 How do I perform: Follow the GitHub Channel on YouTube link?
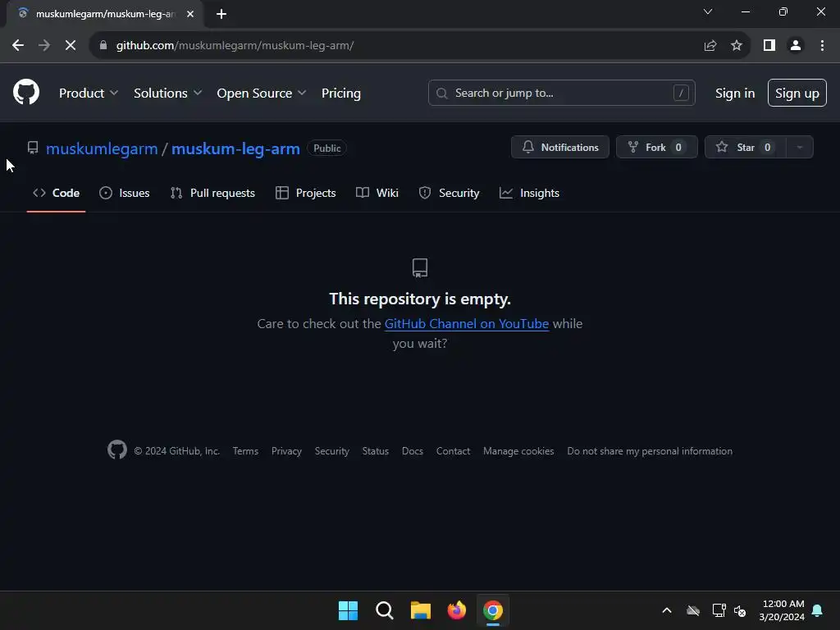(467, 323)
